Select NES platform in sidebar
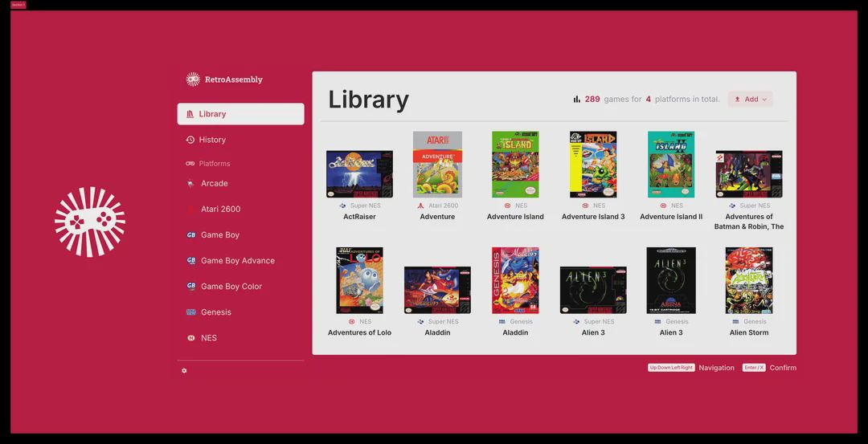Screen dimensions: 868x444 241,338
